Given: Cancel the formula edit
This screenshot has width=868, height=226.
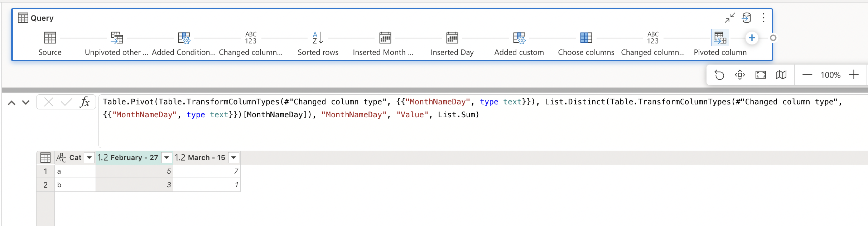Looking at the screenshot, I should point(49,102).
